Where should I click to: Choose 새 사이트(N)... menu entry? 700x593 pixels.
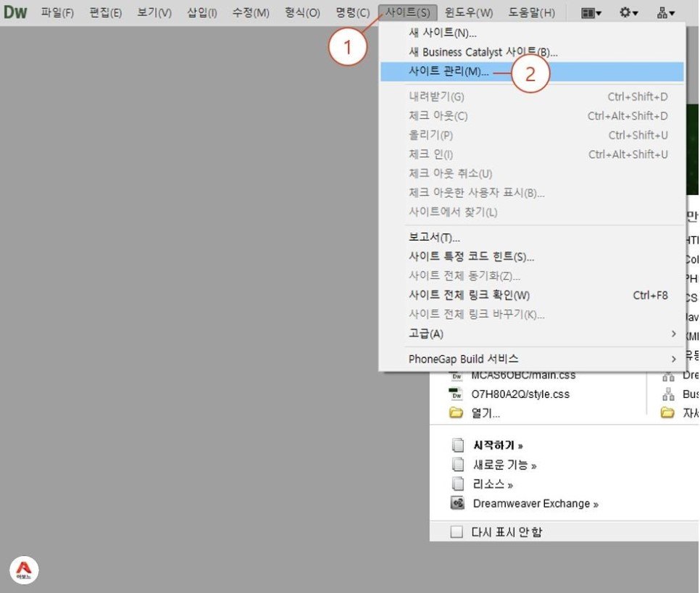coord(531,33)
